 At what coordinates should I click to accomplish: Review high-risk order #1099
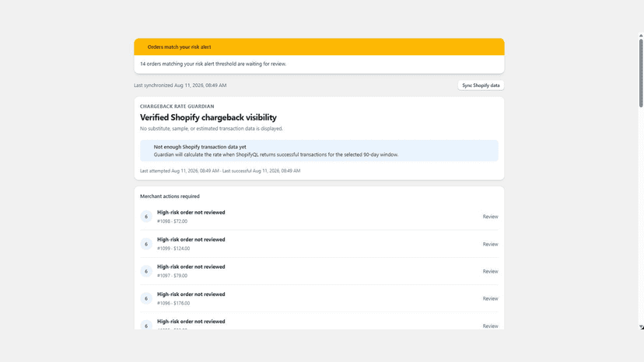pyautogui.click(x=490, y=244)
